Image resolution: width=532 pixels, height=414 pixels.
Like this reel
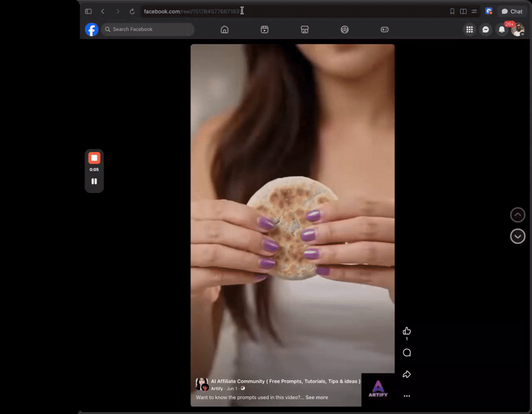406,331
